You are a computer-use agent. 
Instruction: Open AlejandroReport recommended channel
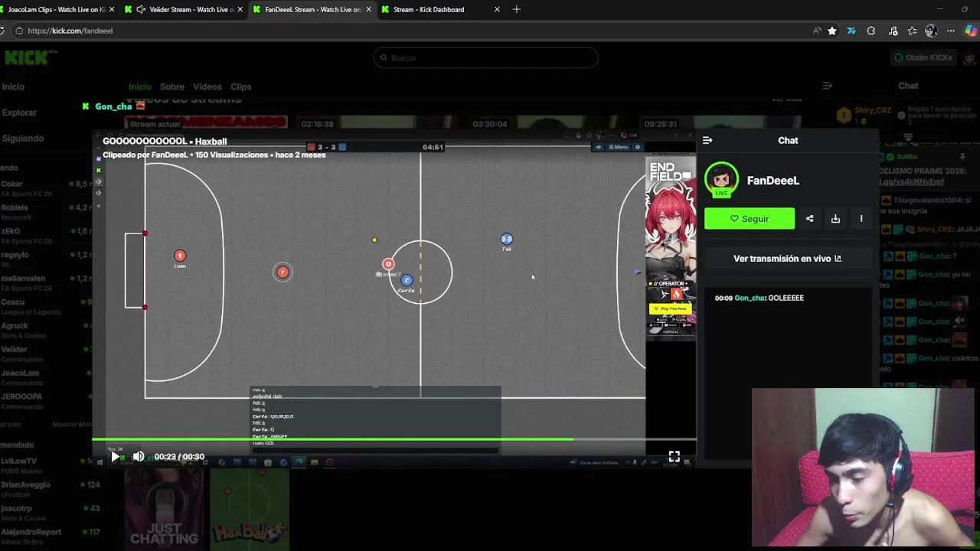coord(50,536)
